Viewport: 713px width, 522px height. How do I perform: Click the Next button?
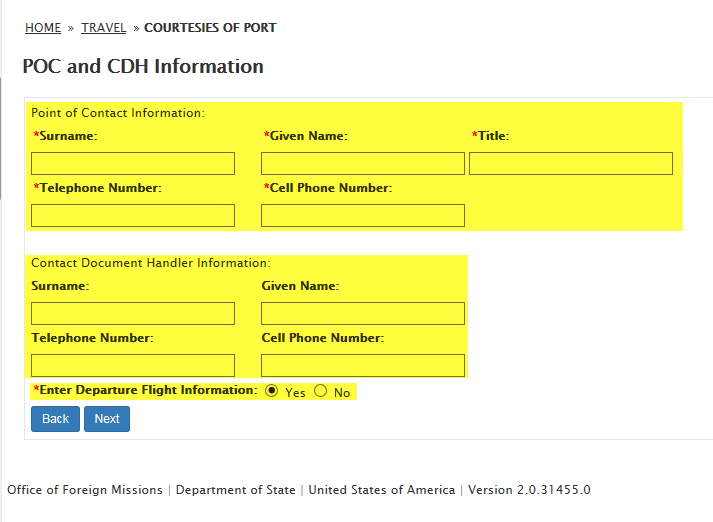click(107, 419)
